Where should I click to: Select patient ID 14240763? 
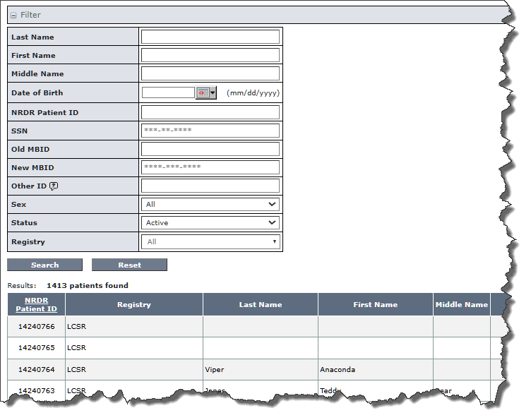coord(36,390)
